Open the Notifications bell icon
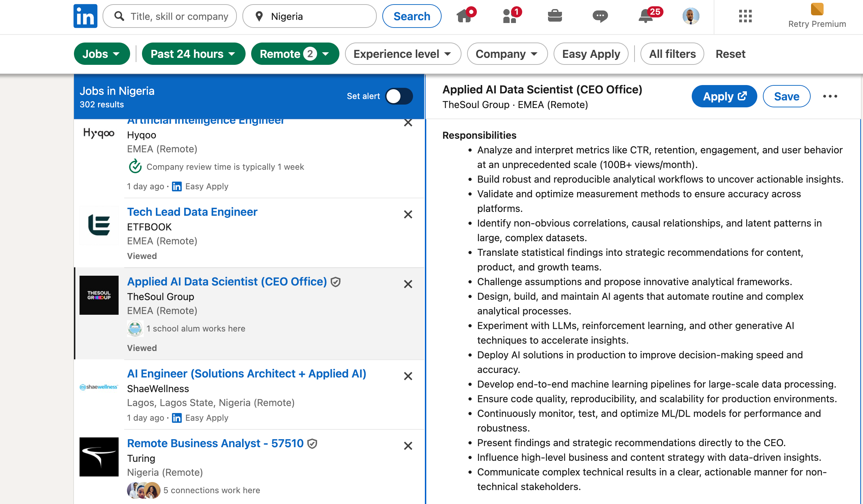The image size is (863, 504). [646, 16]
